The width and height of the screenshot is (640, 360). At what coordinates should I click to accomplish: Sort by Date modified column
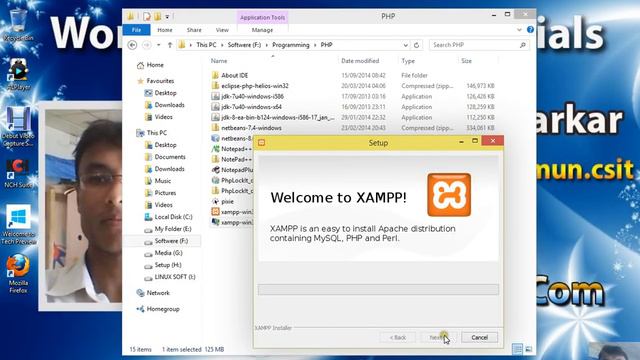pyautogui.click(x=360, y=61)
